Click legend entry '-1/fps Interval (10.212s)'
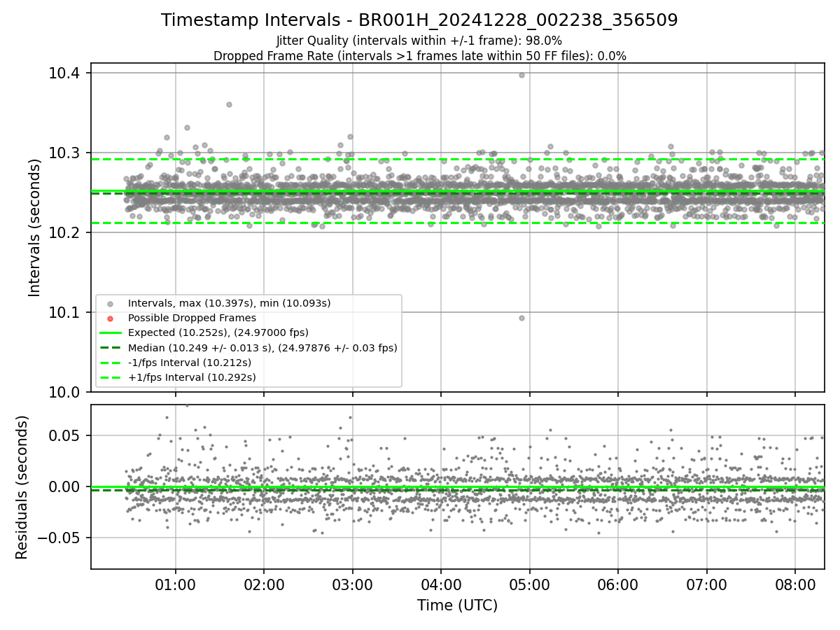840x630 pixels. (x=189, y=362)
